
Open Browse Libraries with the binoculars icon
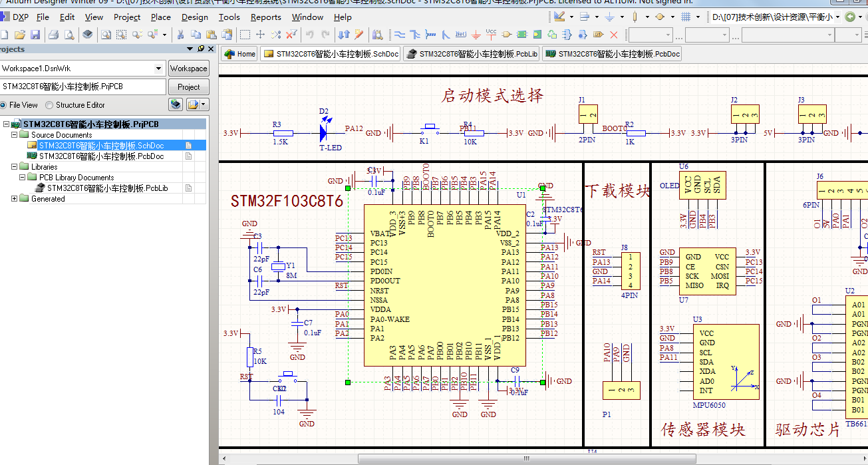(x=377, y=34)
